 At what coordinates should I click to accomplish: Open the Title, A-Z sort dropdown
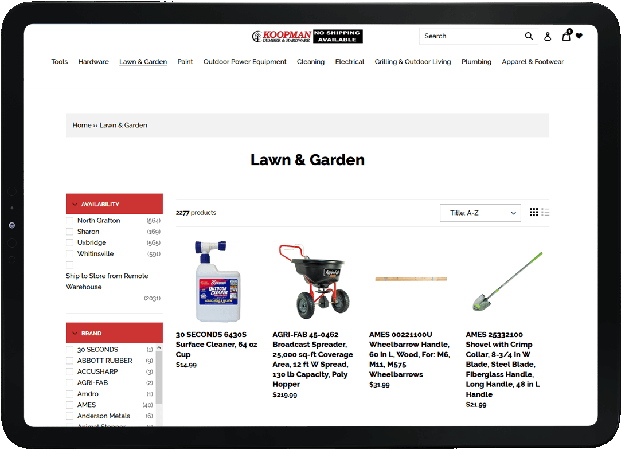[480, 213]
